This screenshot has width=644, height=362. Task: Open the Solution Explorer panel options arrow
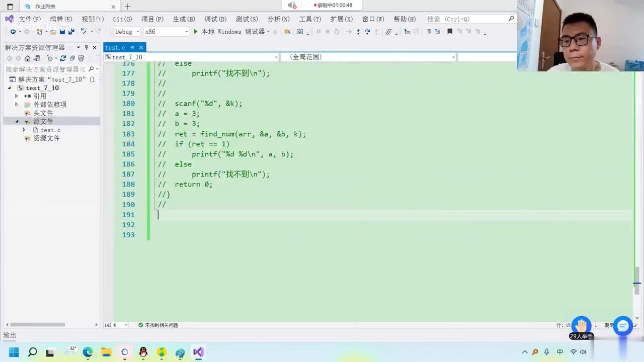click(78, 47)
